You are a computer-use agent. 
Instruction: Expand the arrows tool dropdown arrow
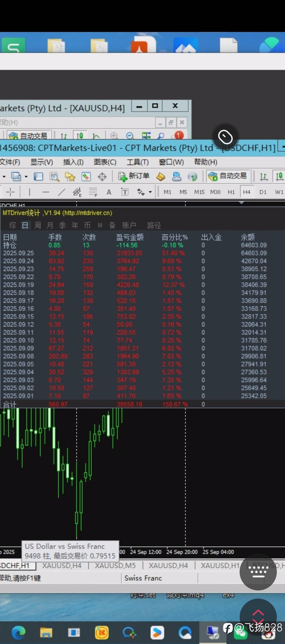click(x=150, y=192)
